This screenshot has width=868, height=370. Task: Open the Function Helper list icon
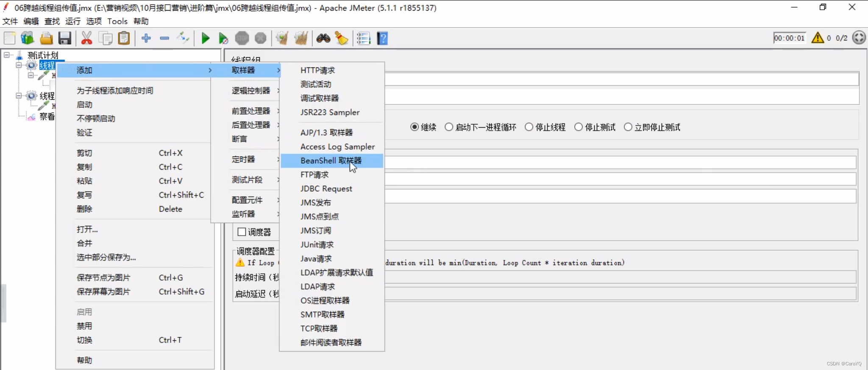(363, 38)
